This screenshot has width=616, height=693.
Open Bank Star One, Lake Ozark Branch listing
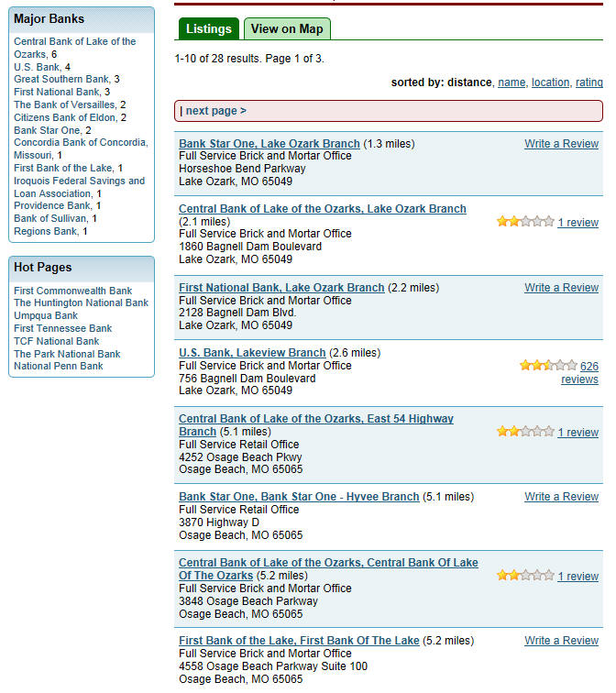coord(269,144)
